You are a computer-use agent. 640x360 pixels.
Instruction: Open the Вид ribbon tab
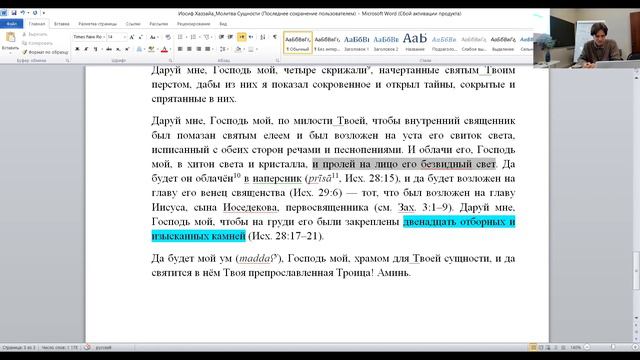pyautogui.click(x=223, y=24)
